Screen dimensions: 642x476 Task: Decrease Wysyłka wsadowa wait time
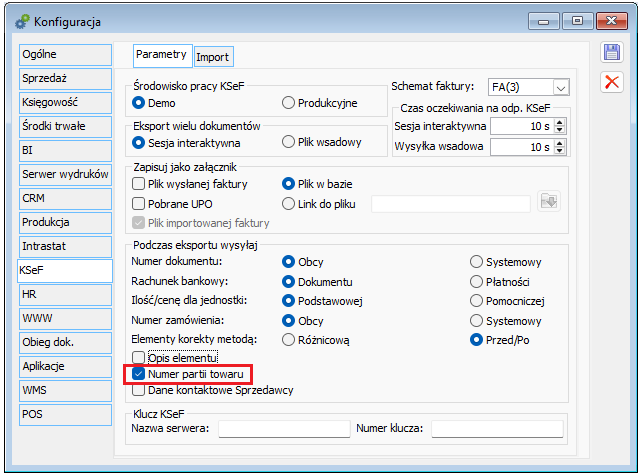tap(559, 151)
